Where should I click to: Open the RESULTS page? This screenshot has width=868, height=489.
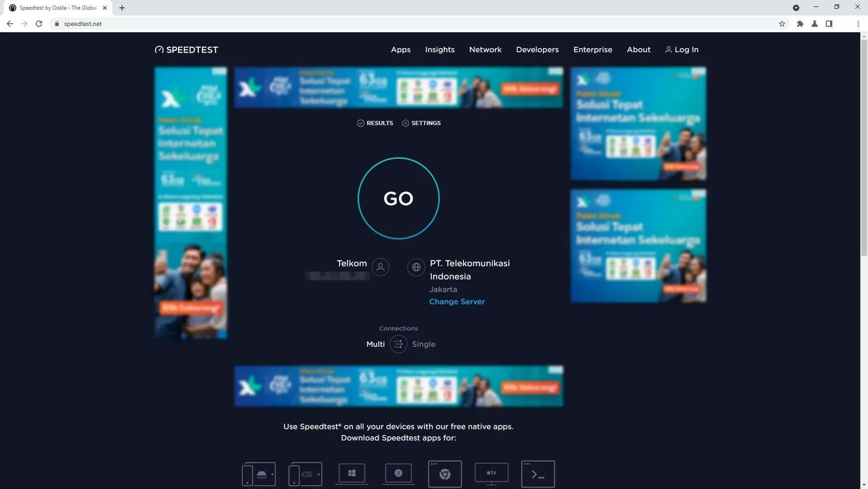[x=375, y=123]
